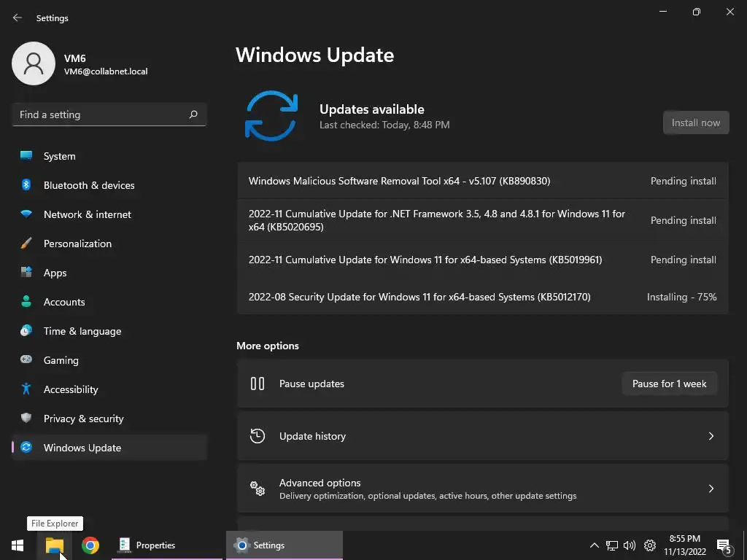Open File Explorer from the taskbar
The height and width of the screenshot is (560, 747).
pyautogui.click(x=54, y=545)
